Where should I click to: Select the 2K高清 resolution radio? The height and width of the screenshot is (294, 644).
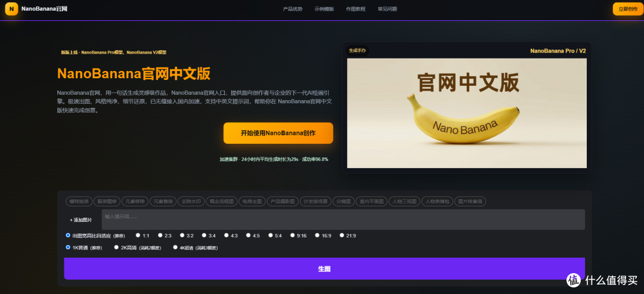coord(116,247)
